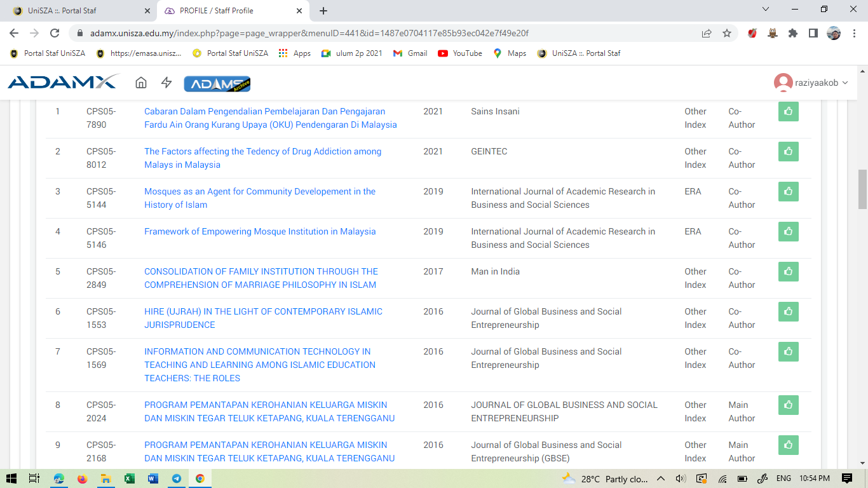
Task: Click thumbs-up button for CPS05-5144 row
Action: 789,191
